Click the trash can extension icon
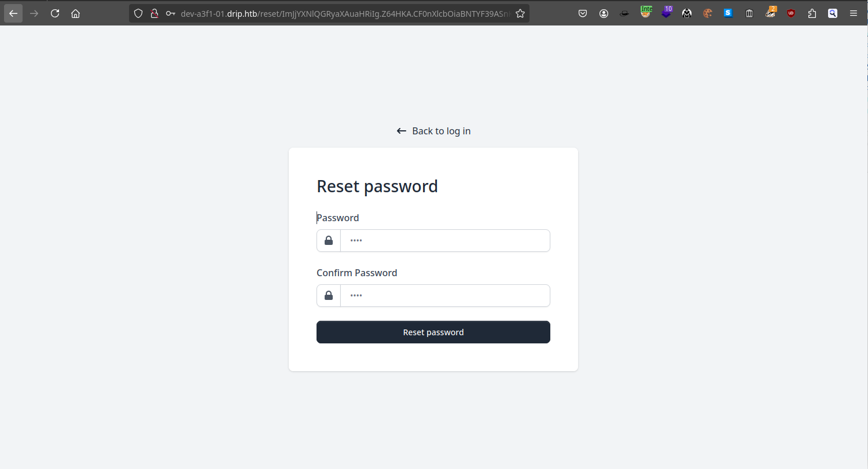868x469 pixels. point(749,13)
